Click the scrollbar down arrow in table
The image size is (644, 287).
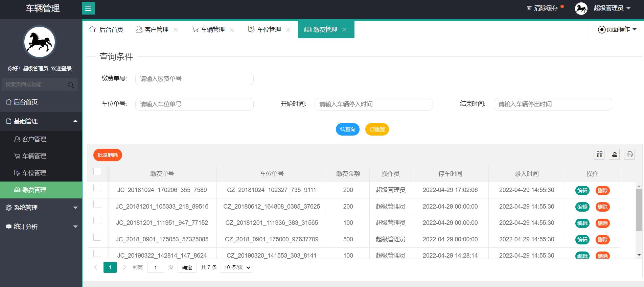pyautogui.click(x=639, y=255)
